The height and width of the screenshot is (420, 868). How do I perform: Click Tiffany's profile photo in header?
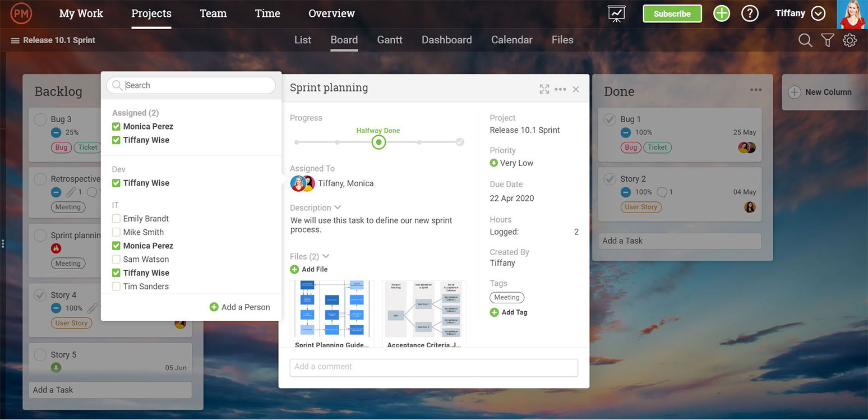click(852, 14)
